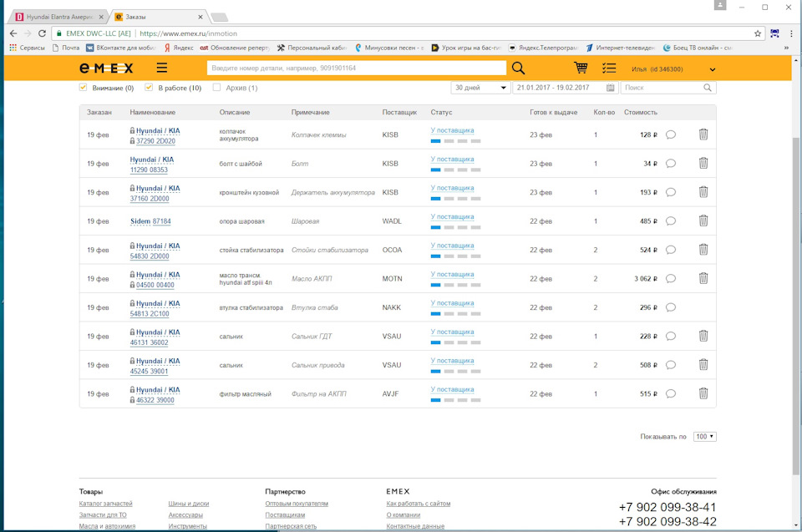
Task: Open Chrome's three-dot menu
Action: point(792,33)
